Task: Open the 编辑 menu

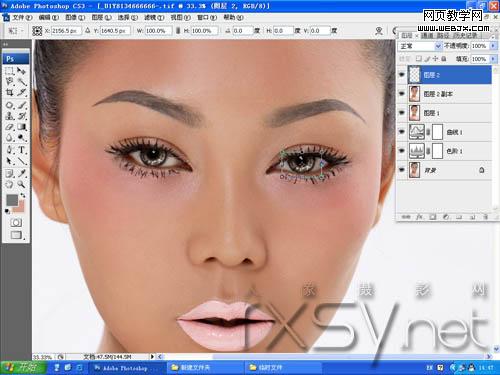Action: [x=49, y=17]
